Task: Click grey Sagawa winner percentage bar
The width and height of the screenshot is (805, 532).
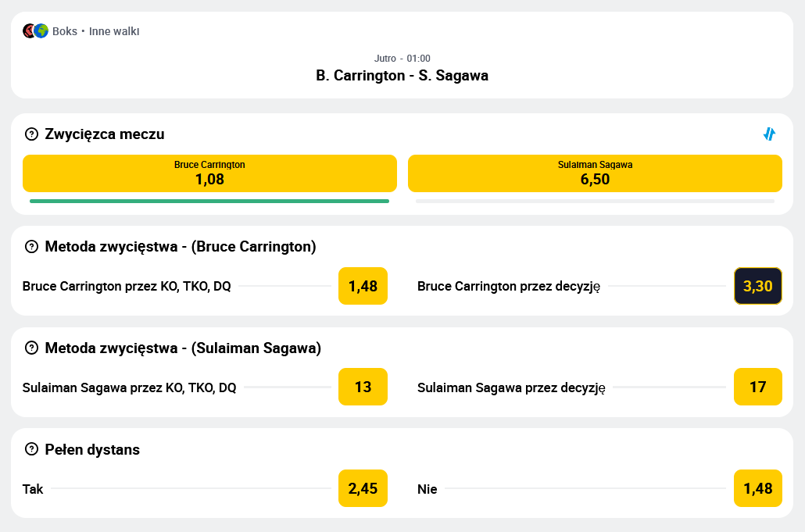Action: pos(595,201)
